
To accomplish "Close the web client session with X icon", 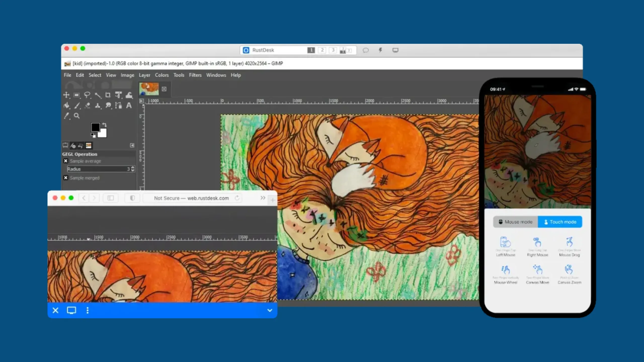I will [x=56, y=310].
